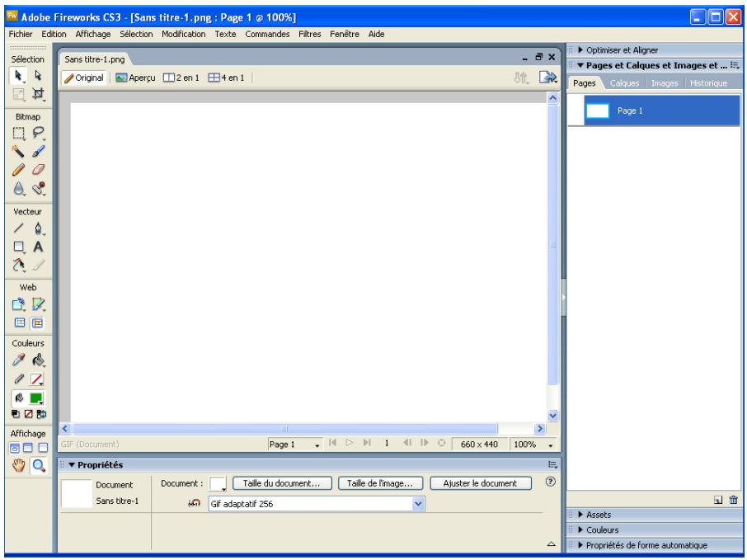Switch to full screen mode
Viewport: 747px width, 560px height.
[x=43, y=448]
